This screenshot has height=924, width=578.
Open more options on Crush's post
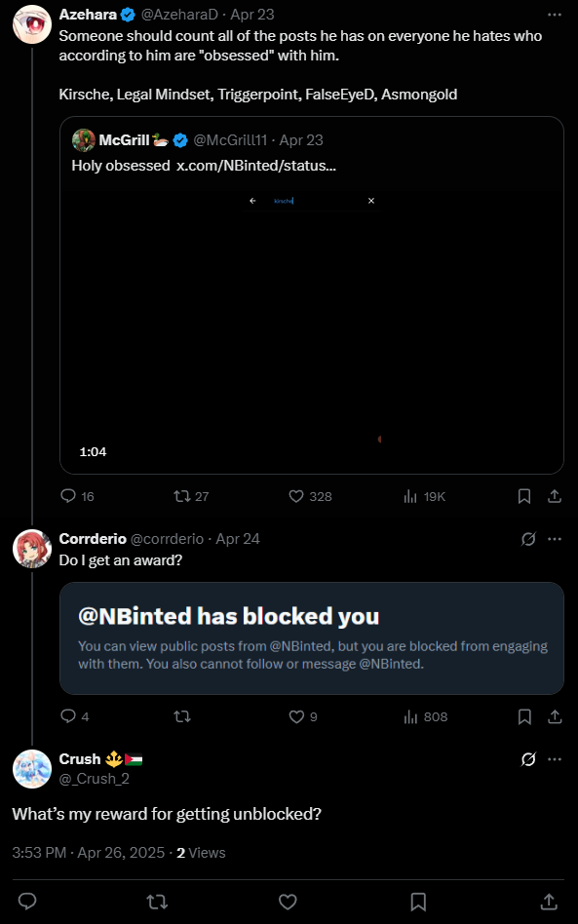(555, 759)
